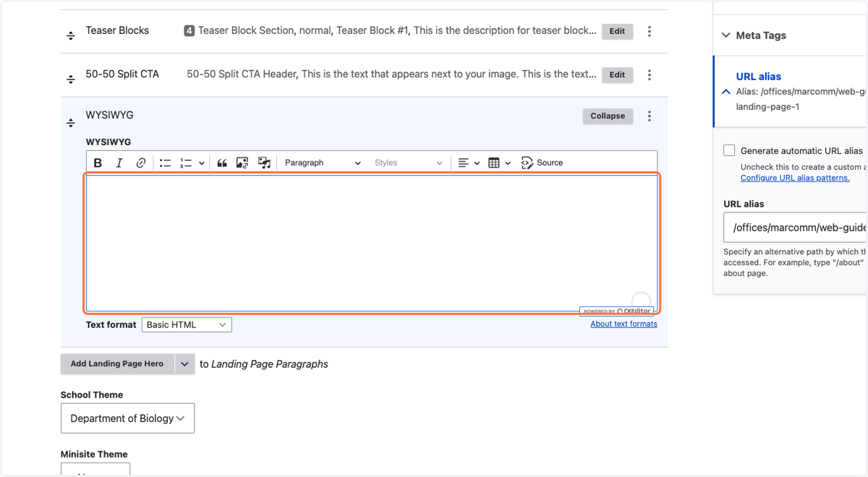Screen dimensions: 868x477
Task: Insert media from library icon
Action: [x=264, y=163]
